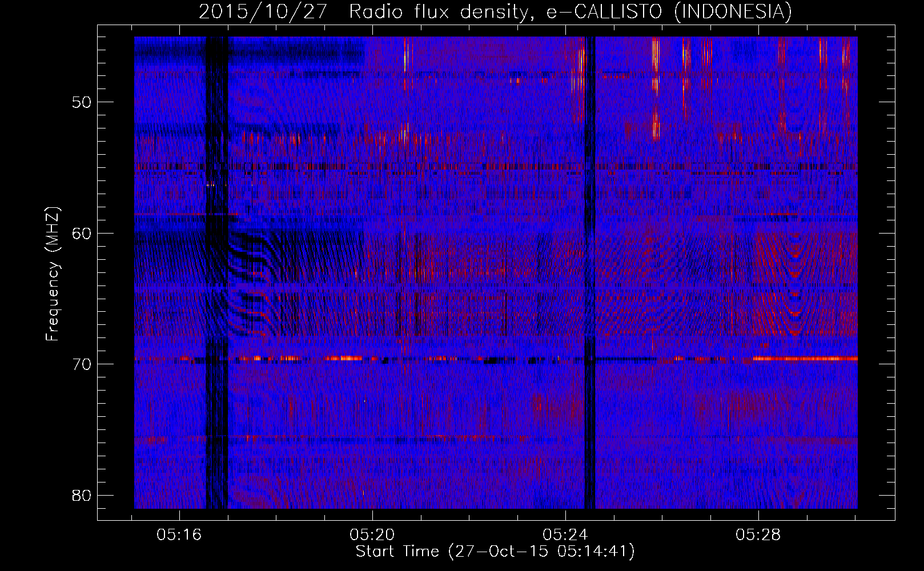The width and height of the screenshot is (924, 571).
Task: Select the Frequency (MHZ) axis label
Action: click(x=53, y=274)
